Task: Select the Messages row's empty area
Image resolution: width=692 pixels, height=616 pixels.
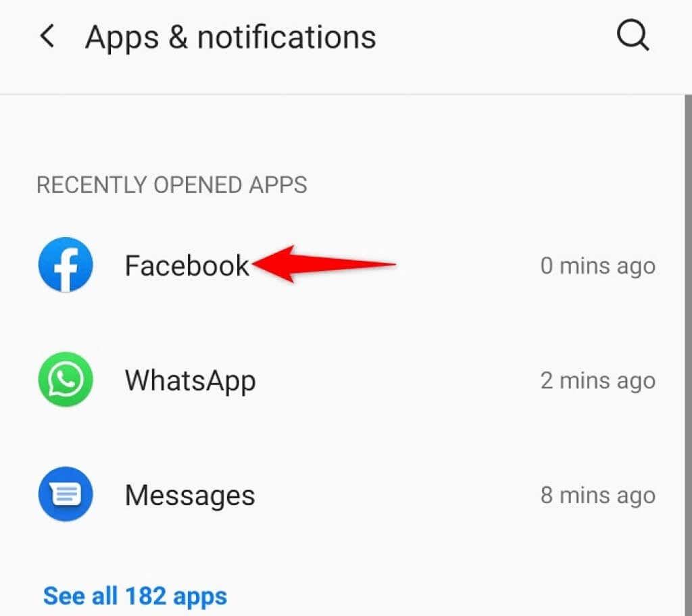Action: (x=397, y=494)
